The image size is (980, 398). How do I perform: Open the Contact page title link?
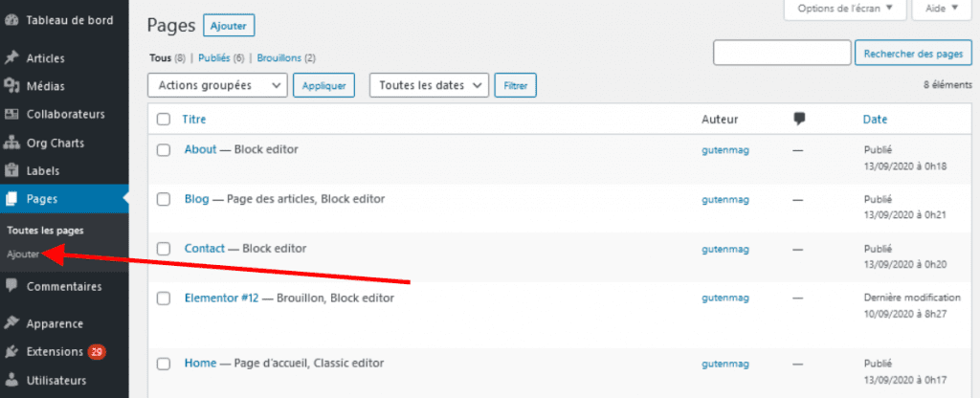click(205, 249)
